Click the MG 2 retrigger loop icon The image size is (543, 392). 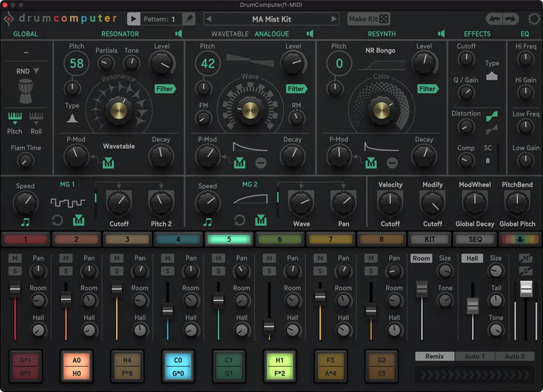240,220
